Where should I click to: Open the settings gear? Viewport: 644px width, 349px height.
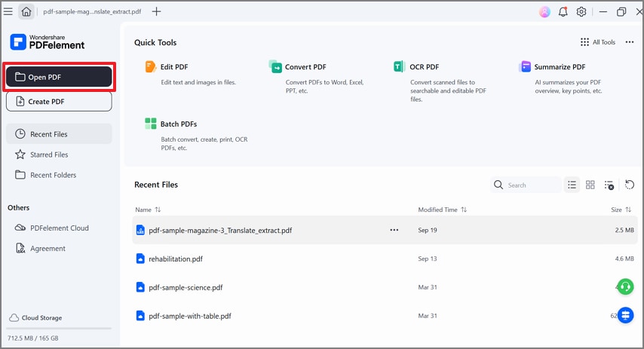point(581,12)
